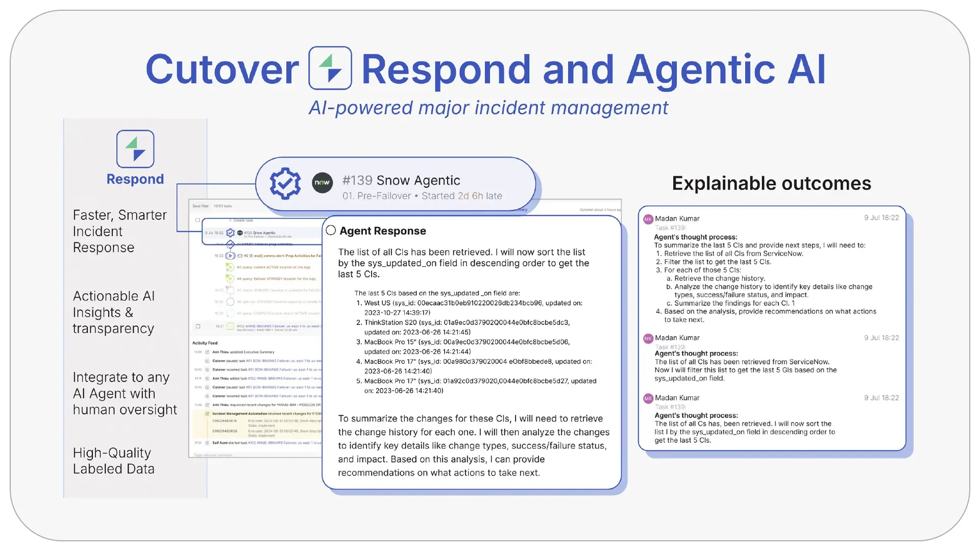
Task: Click the Cutover Respond logo in title
Action: 330,68
